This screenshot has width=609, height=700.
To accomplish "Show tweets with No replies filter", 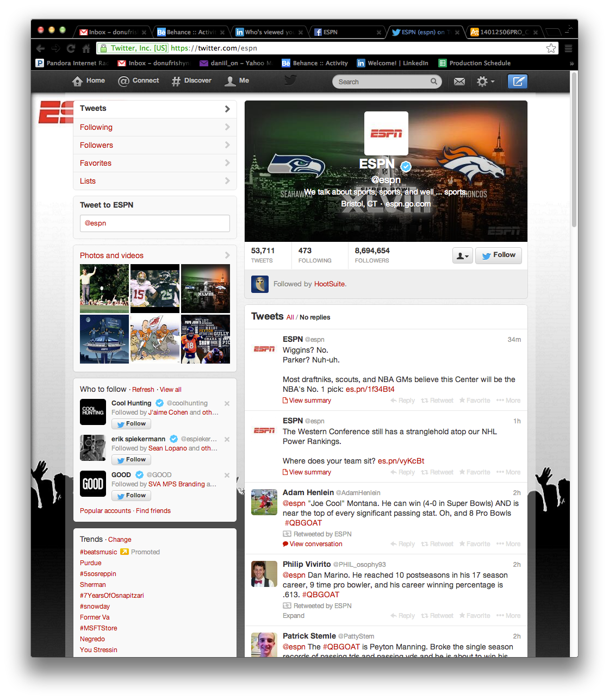I will tap(315, 317).
